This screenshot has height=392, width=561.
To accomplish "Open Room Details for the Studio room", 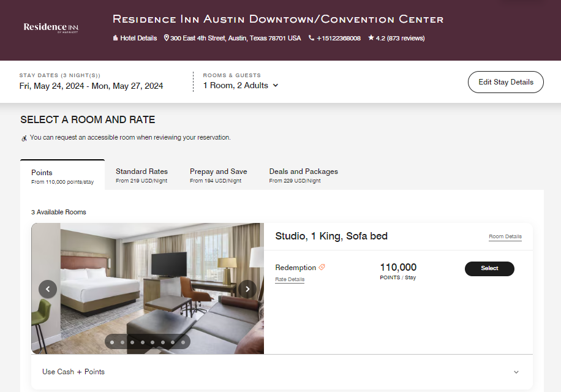I will pos(505,236).
